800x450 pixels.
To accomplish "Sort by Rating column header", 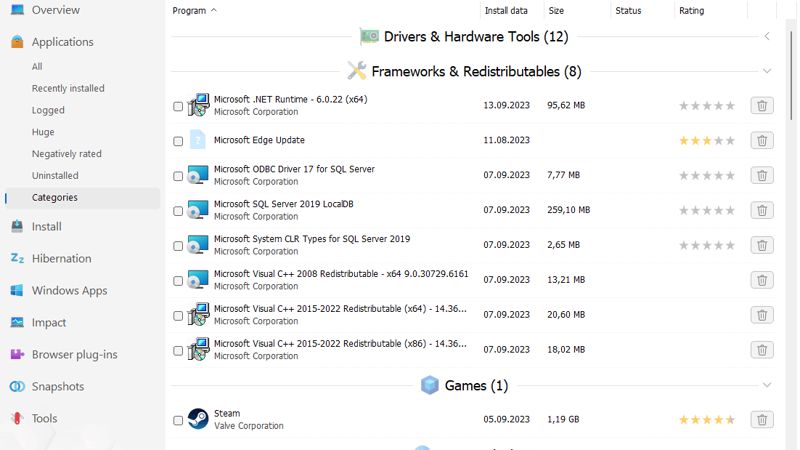I will [691, 11].
